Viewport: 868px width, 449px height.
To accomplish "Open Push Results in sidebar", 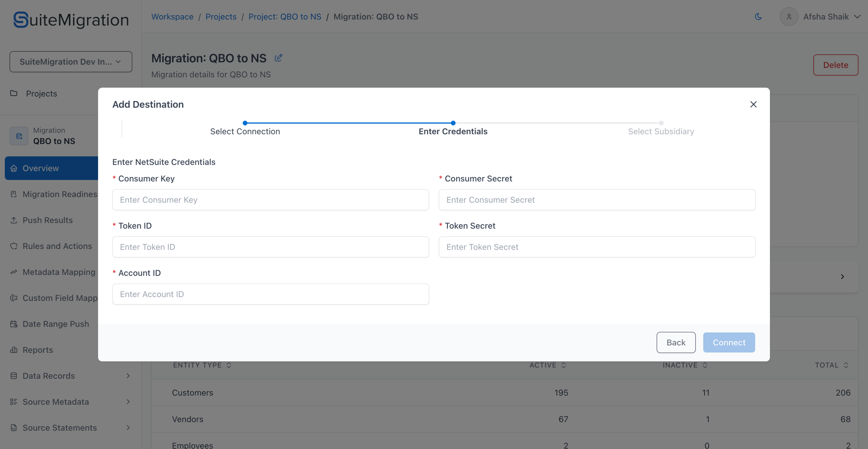I will (47, 220).
